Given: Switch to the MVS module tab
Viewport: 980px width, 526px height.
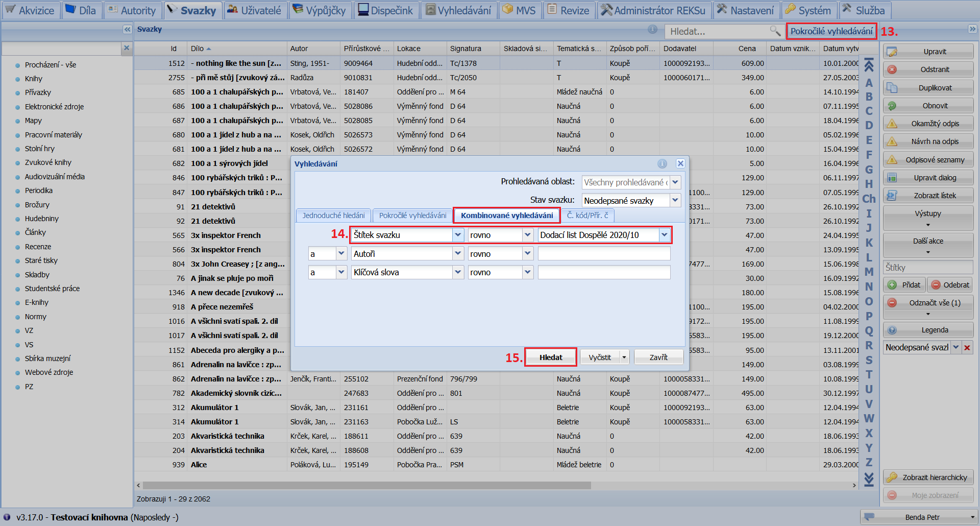Looking at the screenshot, I should point(520,10).
